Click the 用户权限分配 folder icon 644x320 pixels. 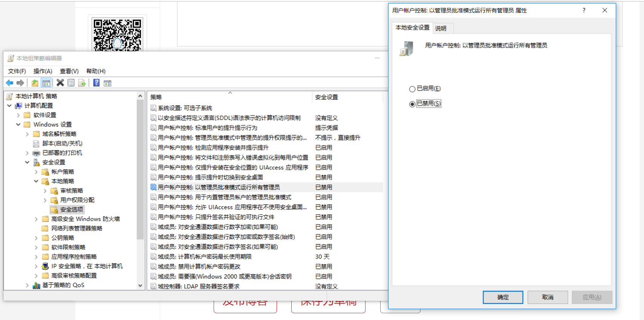(54, 200)
